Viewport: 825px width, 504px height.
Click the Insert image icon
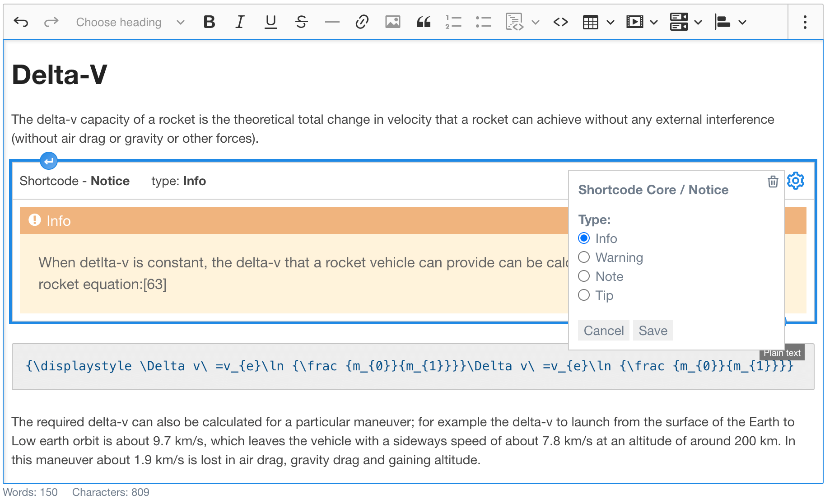pos(393,22)
